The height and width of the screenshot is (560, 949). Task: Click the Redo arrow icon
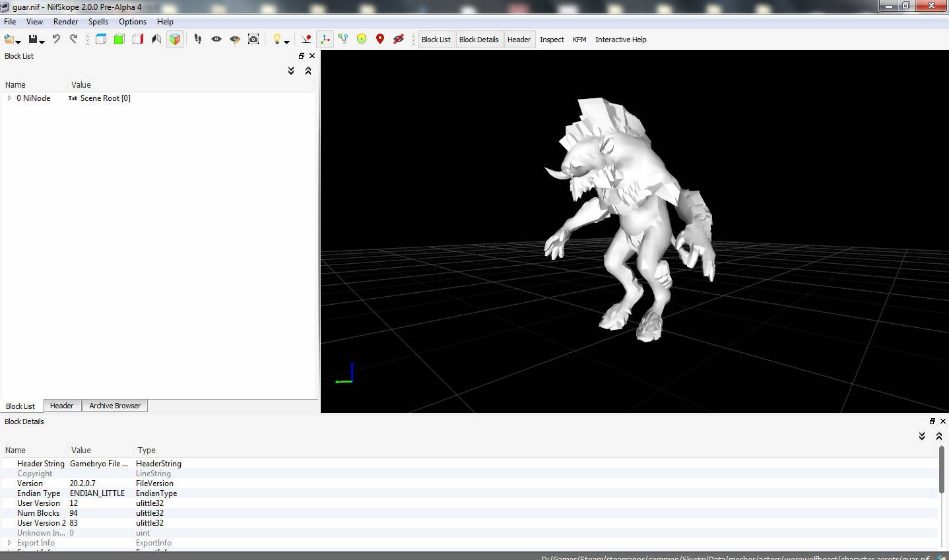pos(73,39)
